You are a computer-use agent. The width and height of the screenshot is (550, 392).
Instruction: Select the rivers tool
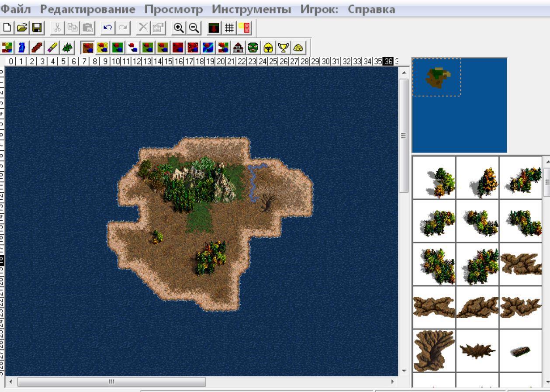coord(22,47)
